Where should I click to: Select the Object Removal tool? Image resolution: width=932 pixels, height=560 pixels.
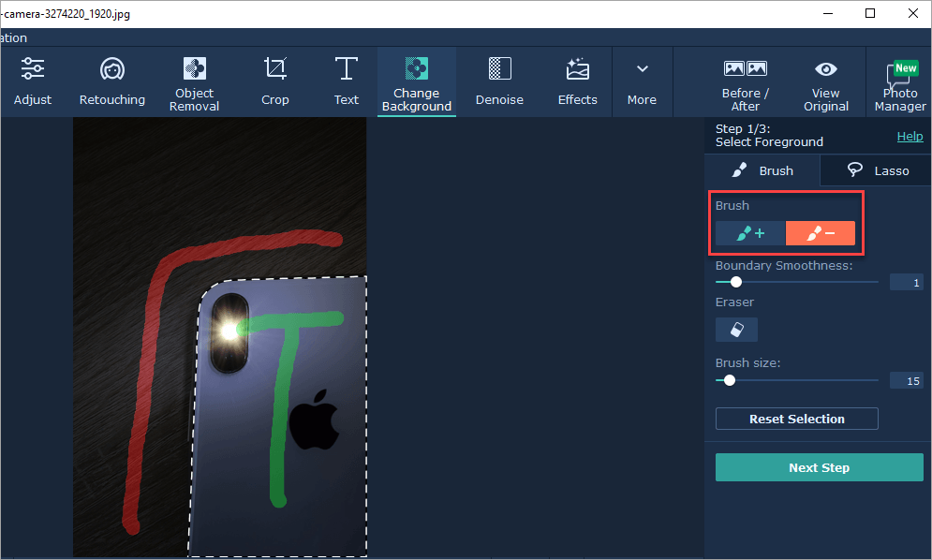(195, 82)
